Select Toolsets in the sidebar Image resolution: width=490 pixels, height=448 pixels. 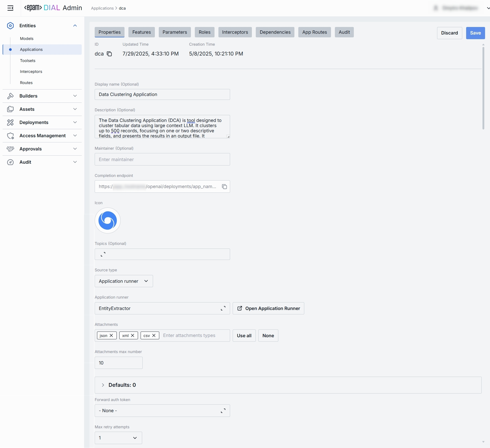(28, 61)
